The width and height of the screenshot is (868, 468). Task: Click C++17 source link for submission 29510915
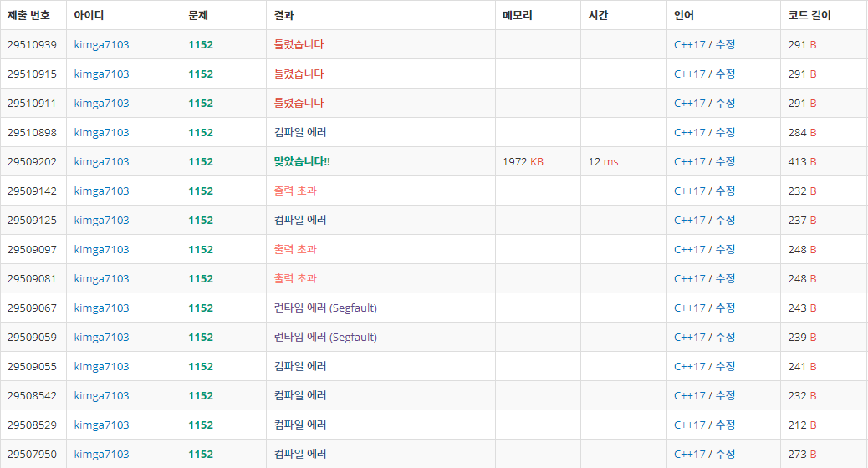coord(689,74)
